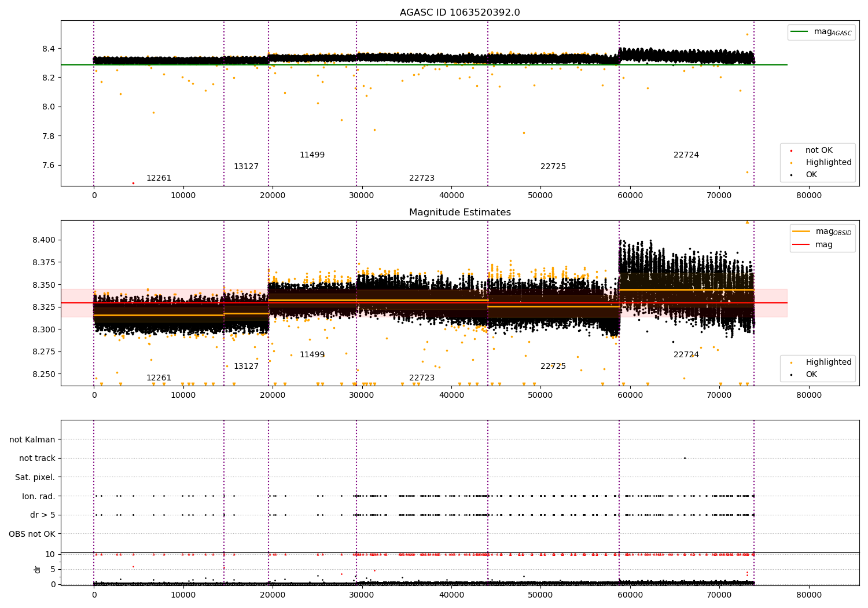Click the 'OBS not OK' y-axis label
Screen dimensions: 868x608
(x=32, y=534)
